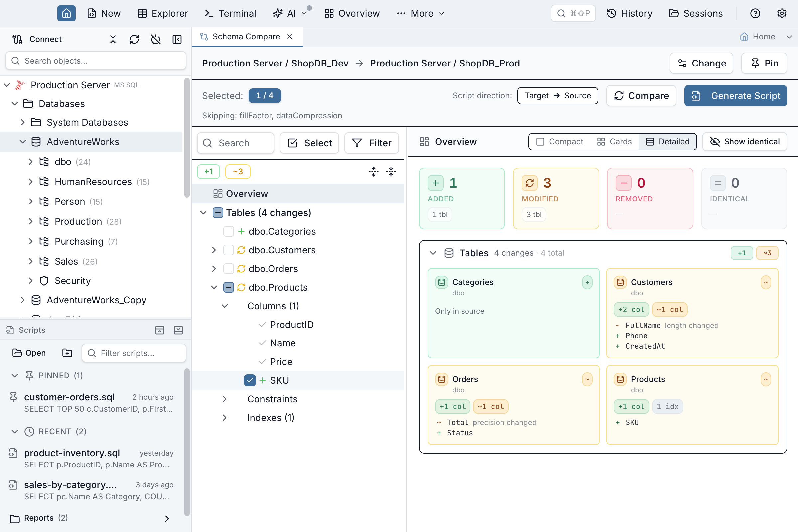798x532 pixels.
Task: Collapse the Columns (1) node
Action: click(x=225, y=306)
